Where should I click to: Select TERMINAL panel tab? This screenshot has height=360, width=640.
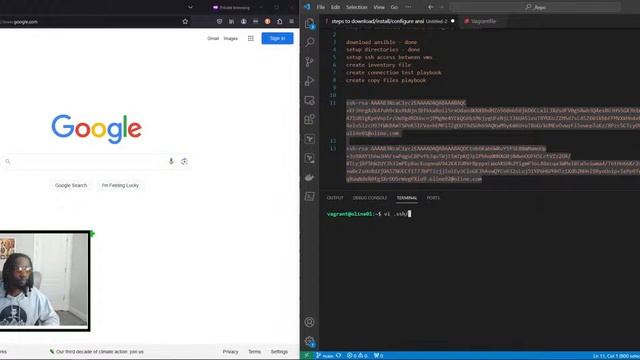pyautogui.click(x=407, y=198)
